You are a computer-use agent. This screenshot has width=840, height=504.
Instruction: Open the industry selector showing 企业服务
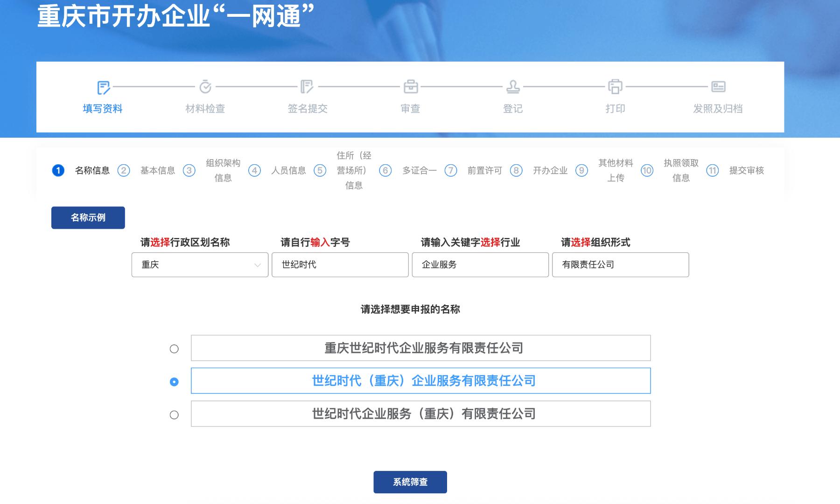(x=480, y=265)
